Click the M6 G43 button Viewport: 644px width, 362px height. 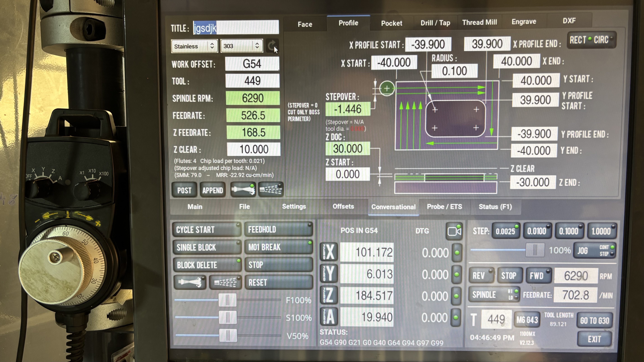[527, 320]
